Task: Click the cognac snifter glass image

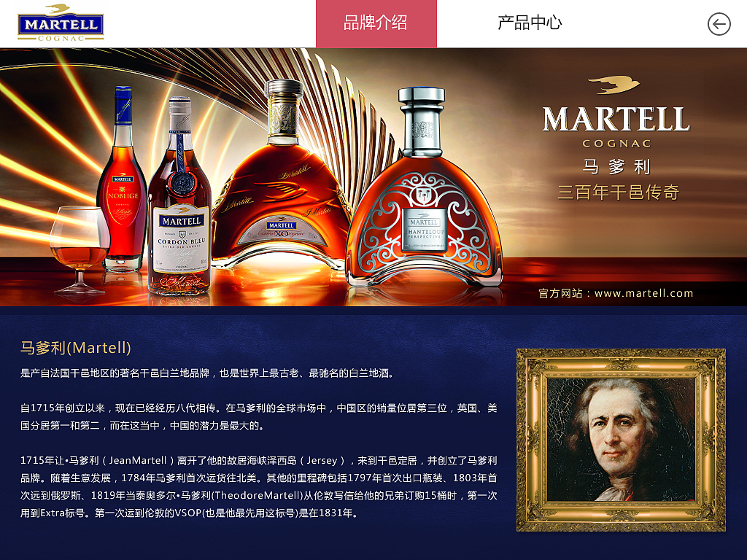Action: [x=79, y=249]
